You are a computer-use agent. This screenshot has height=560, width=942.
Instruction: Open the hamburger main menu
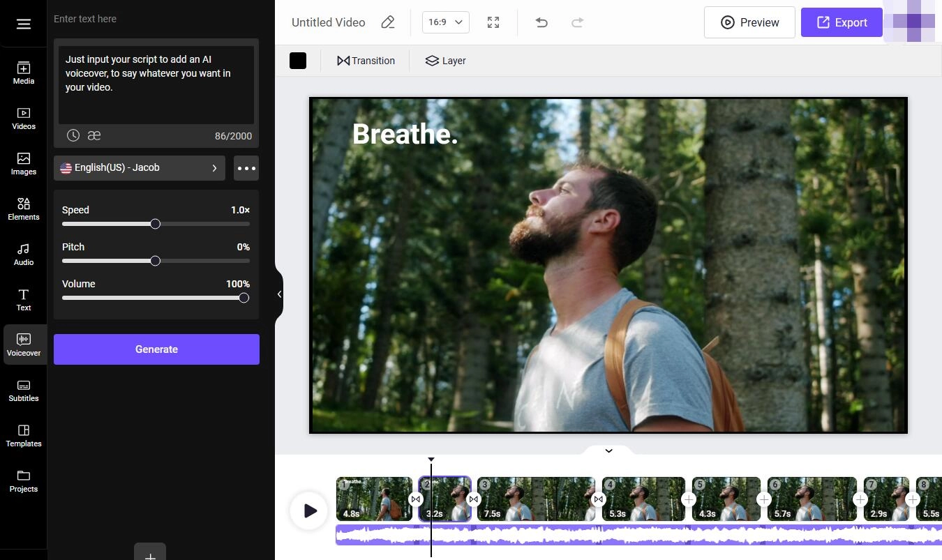click(24, 24)
